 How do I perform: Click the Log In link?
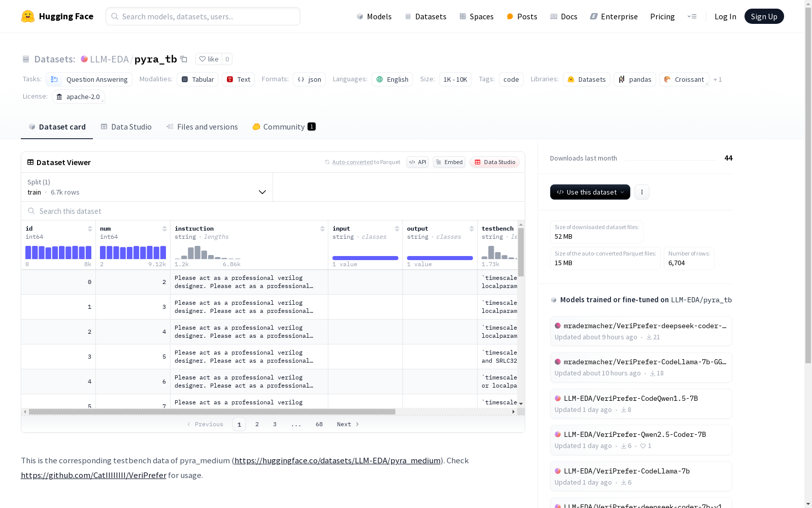[725, 16]
